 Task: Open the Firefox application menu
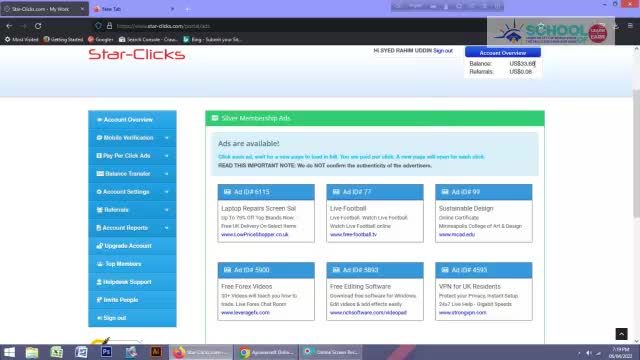tap(630, 26)
